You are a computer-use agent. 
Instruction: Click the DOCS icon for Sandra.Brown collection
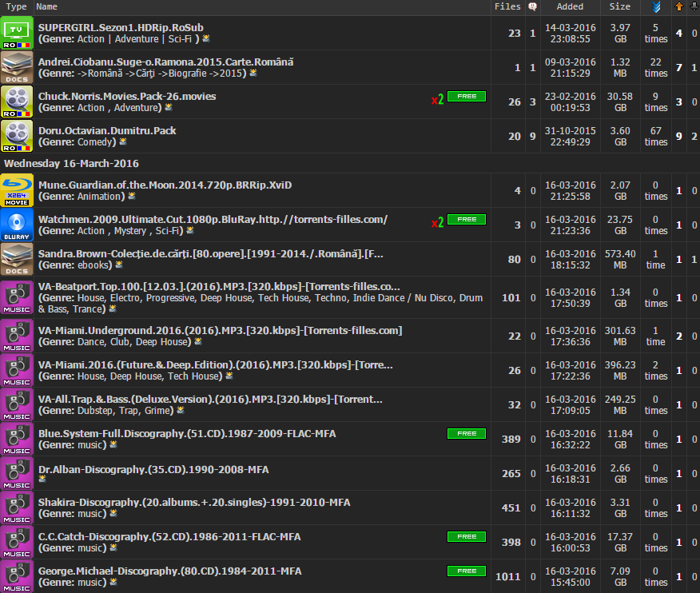[17, 260]
